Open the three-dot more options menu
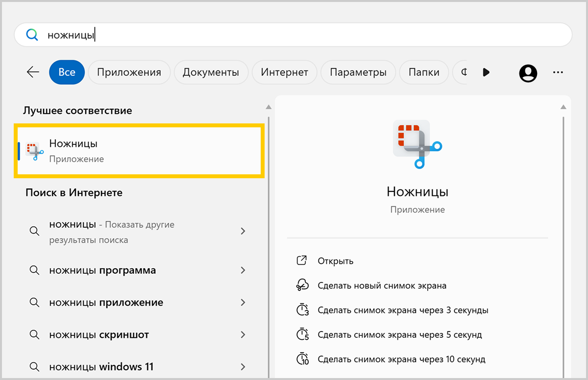588x380 pixels. [558, 72]
